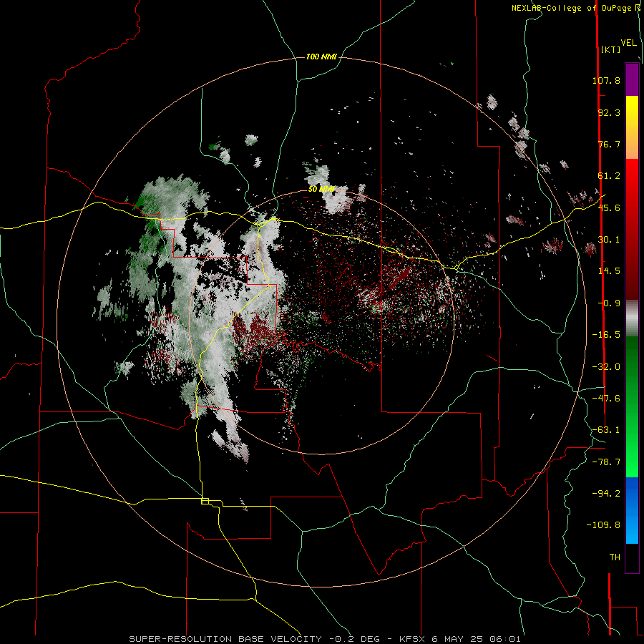Click the -16.5 velocity scale value
The width and height of the screenshot is (644, 644).
pyautogui.click(x=606, y=335)
